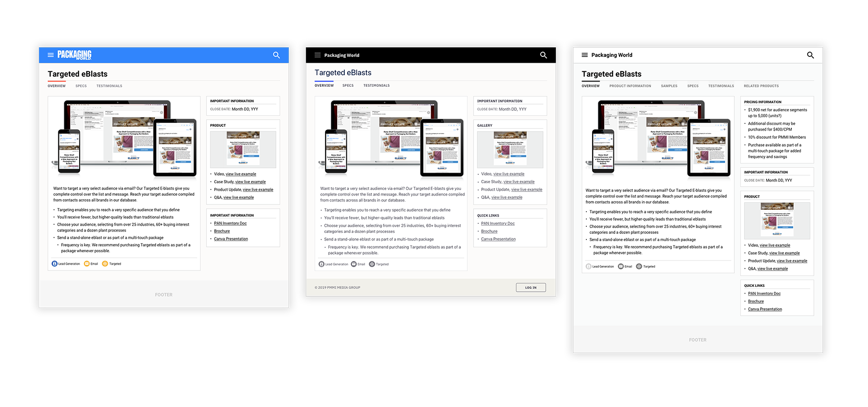
Task: Open Canva Presentation link under Quick Links, middle mockup
Action: pos(498,239)
